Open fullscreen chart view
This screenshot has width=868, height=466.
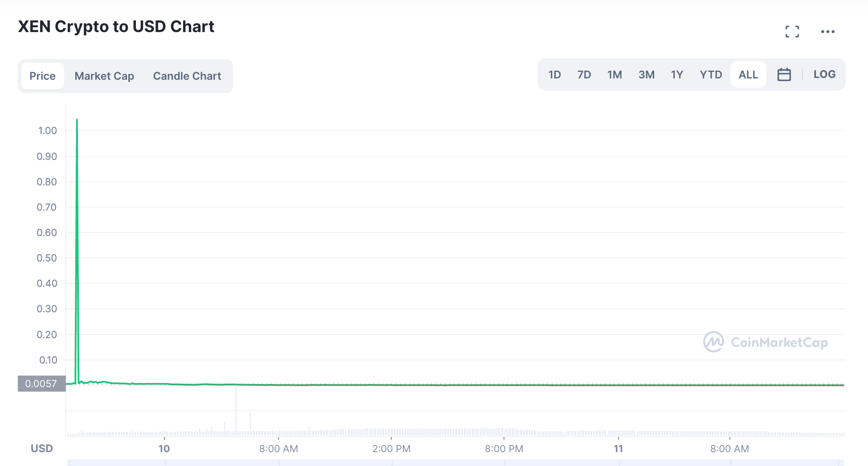click(x=793, y=31)
